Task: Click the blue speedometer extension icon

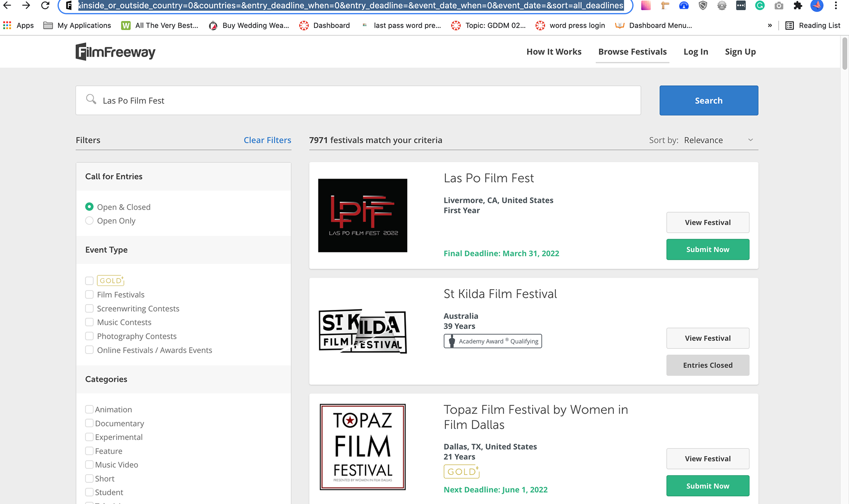Action: [684, 5]
